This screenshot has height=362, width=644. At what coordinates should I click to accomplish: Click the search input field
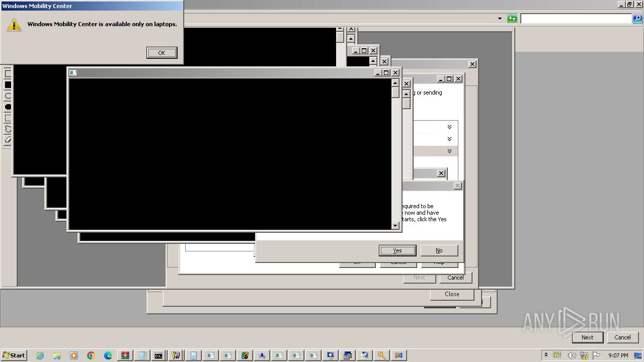coord(576,19)
